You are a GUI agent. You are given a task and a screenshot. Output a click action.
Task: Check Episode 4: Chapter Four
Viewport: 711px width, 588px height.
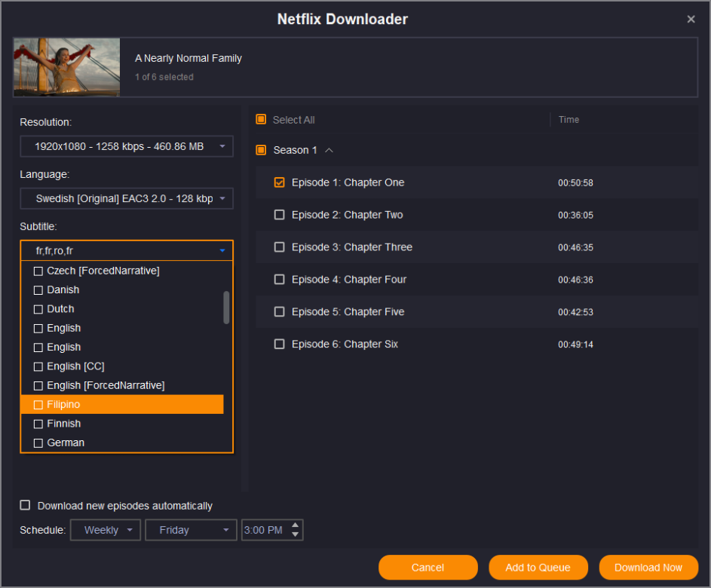[280, 280]
